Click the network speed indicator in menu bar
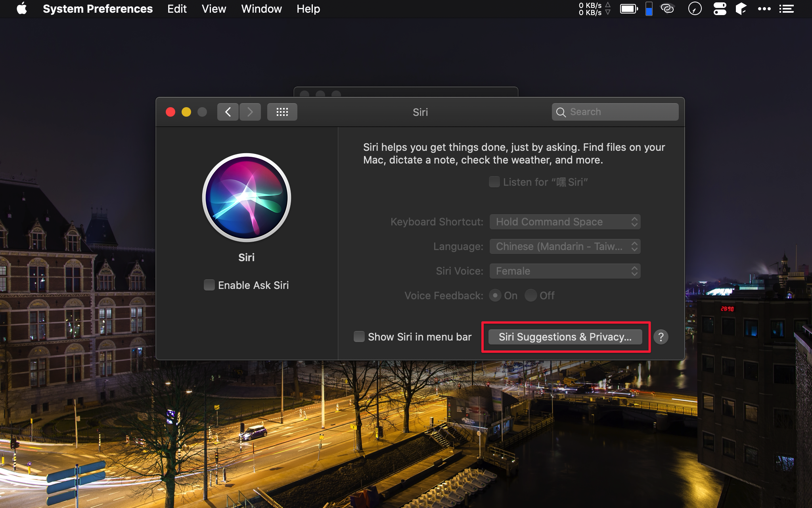The width and height of the screenshot is (812, 508). pyautogui.click(x=594, y=9)
